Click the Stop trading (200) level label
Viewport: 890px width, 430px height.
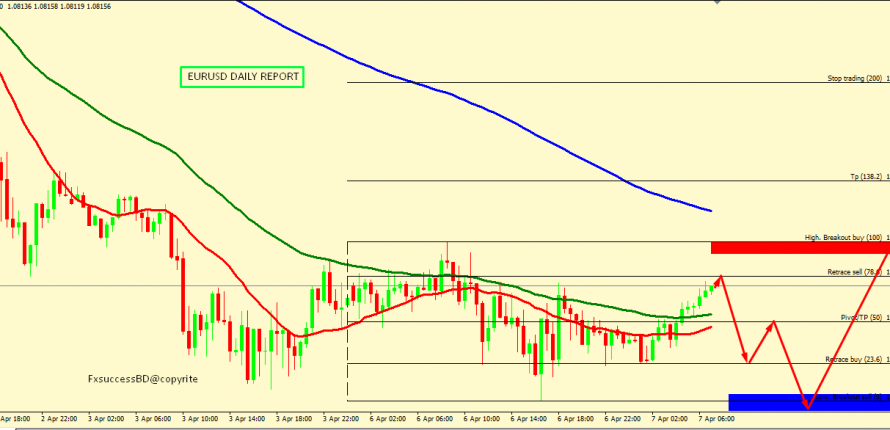point(854,78)
